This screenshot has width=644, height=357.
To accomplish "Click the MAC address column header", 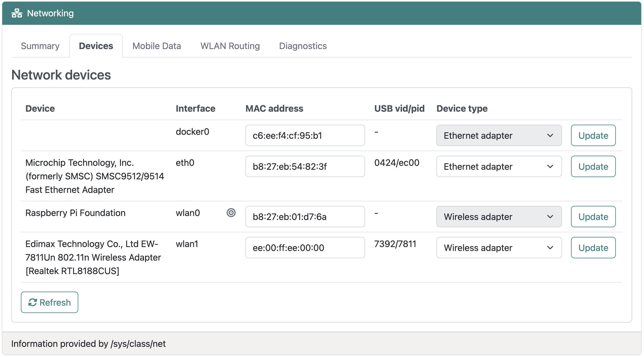I will tap(274, 109).
